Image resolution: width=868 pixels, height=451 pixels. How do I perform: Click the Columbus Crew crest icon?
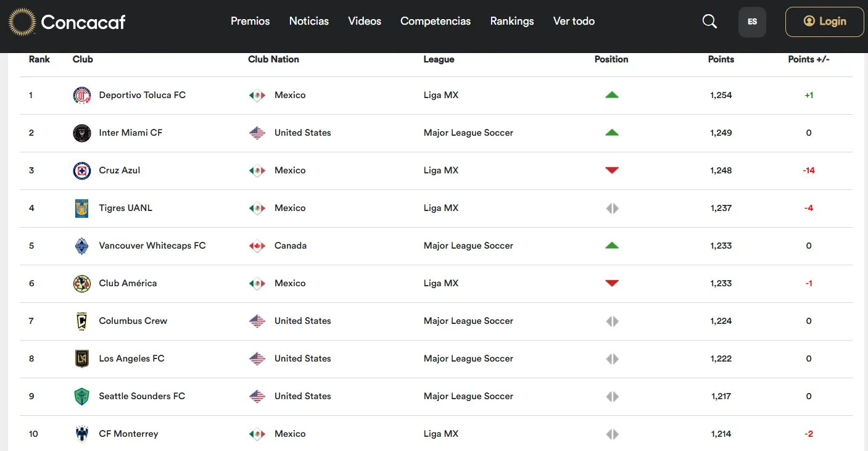(x=82, y=321)
